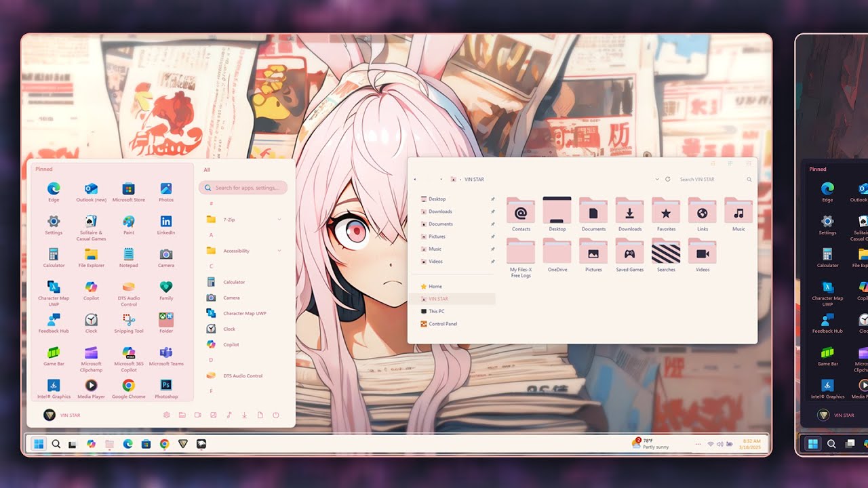The image size is (868, 488).
Task: Open Photoshop from pinned apps
Action: [x=166, y=389]
